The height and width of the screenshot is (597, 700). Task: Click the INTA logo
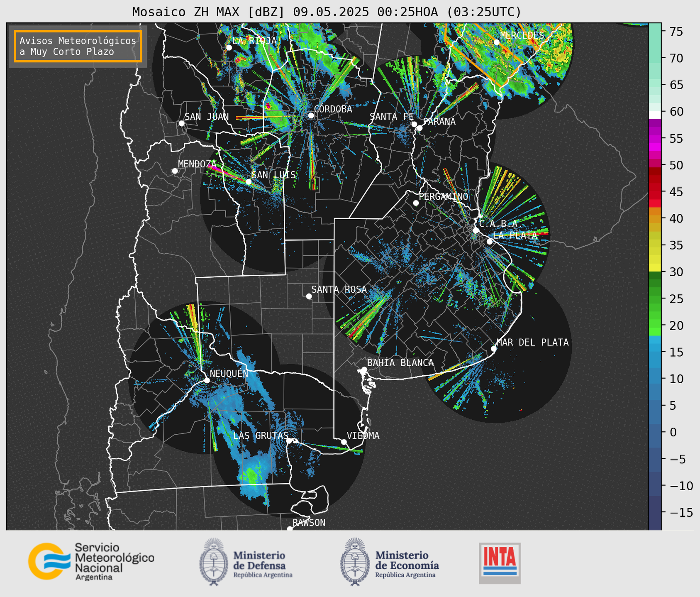pyautogui.click(x=500, y=563)
